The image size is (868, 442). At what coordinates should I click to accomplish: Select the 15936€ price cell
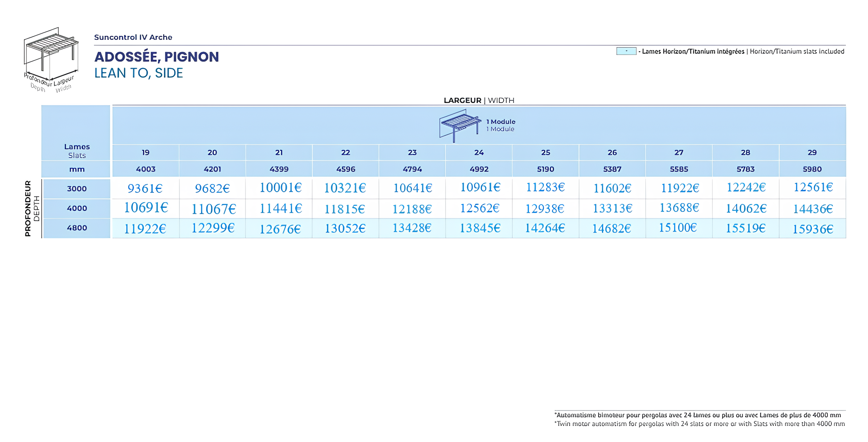coord(813,229)
